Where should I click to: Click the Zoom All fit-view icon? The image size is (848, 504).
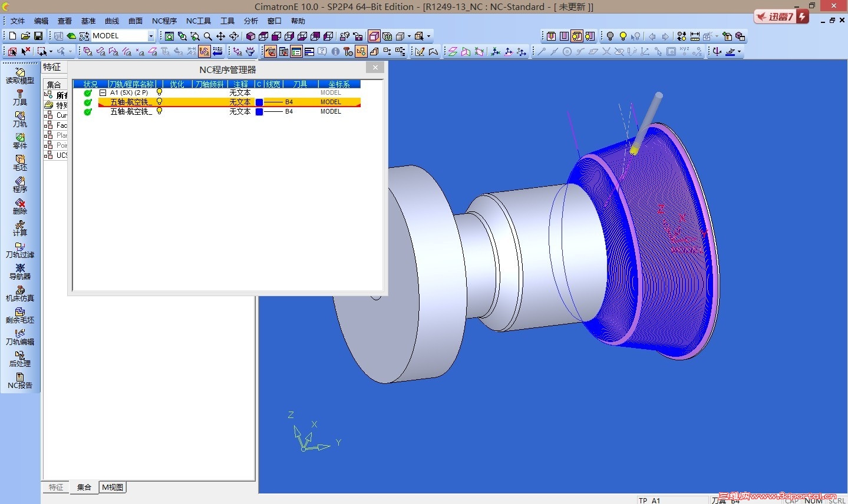[x=169, y=36]
